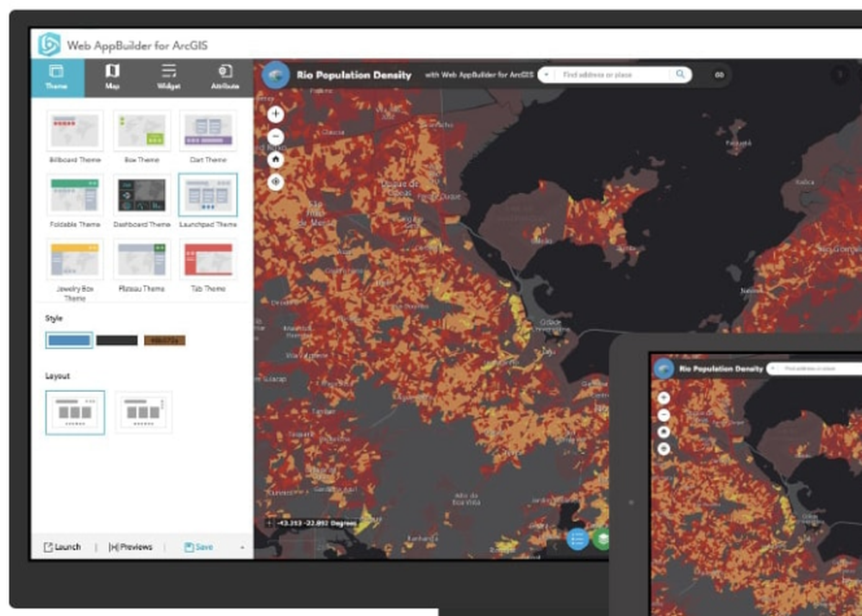Zoom in on the main map

click(276, 114)
